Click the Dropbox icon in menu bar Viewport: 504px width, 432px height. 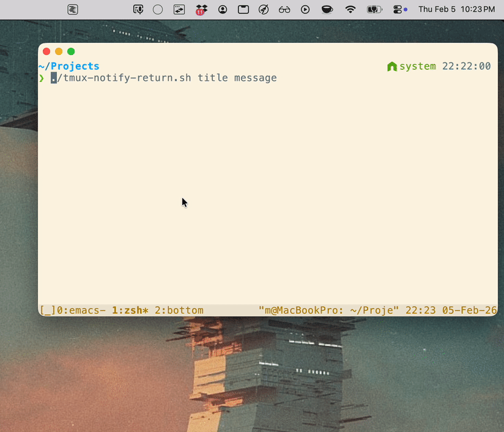201,9
